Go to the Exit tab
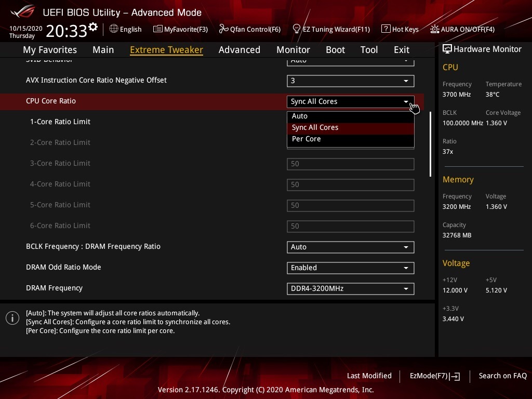Screen dimensions: 532x399 tap(402, 49)
